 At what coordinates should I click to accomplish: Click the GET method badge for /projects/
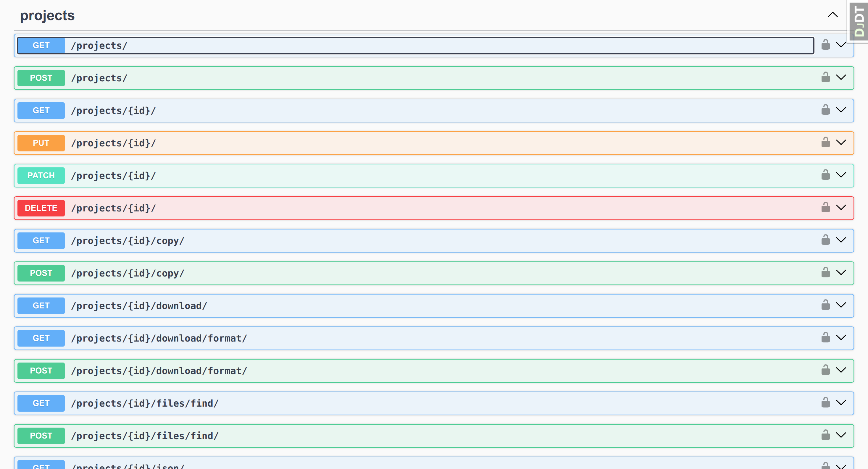tap(41, 46)
